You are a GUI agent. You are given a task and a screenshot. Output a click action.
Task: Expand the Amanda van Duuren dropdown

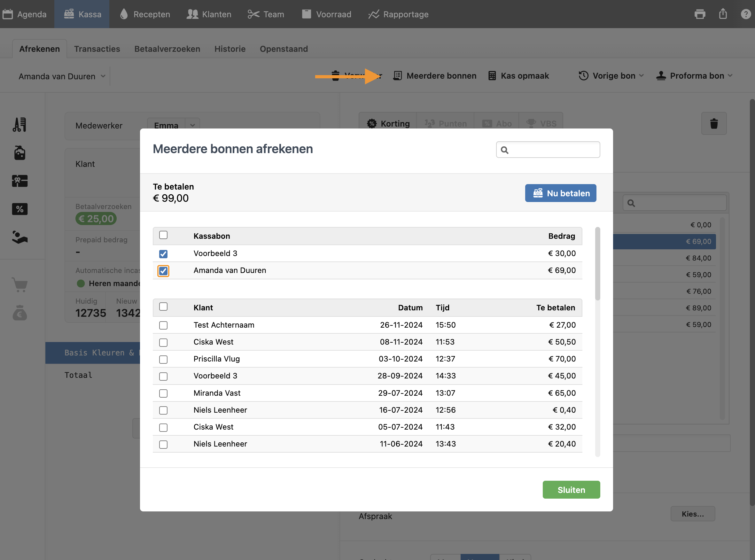(x=62, y=76)
